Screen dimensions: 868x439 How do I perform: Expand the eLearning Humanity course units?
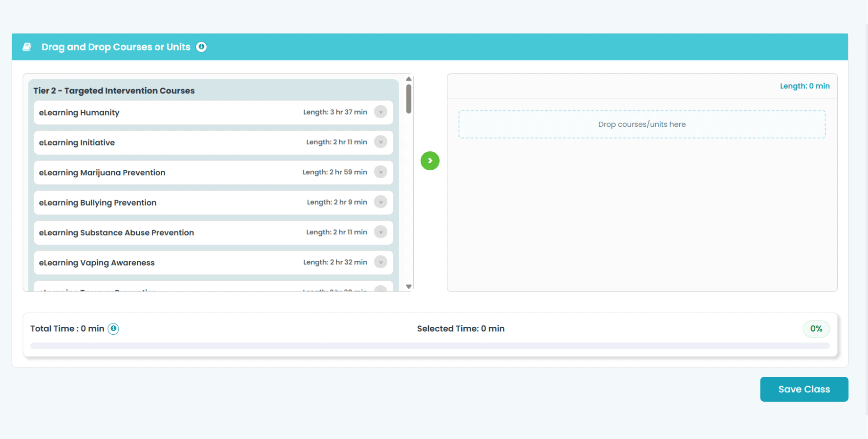click(381, 112)
